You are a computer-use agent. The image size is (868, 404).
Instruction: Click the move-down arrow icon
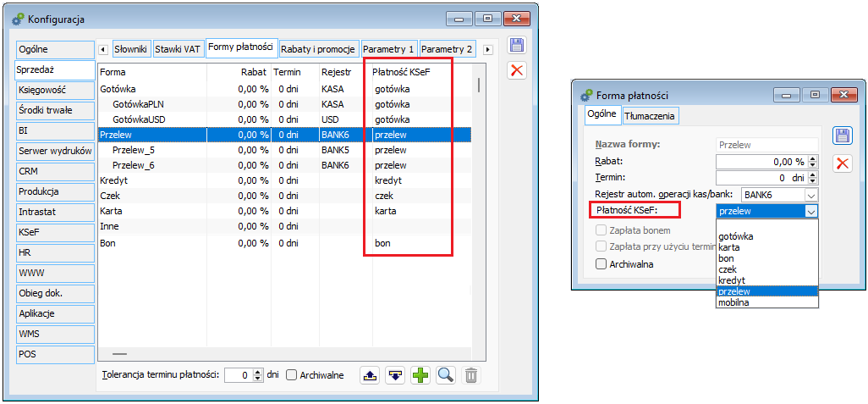(x=395, y=375)
